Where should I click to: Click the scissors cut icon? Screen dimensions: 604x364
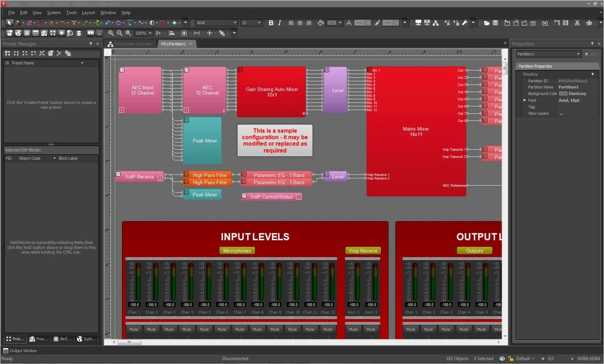pyautogui.click(x=577, y=23)
